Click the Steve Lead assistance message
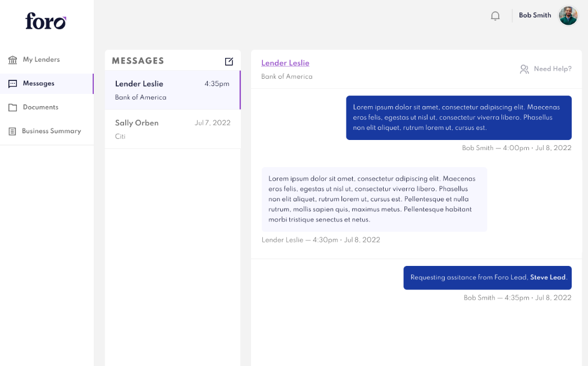Screen dimensions: 588x366 pos(487,278)
